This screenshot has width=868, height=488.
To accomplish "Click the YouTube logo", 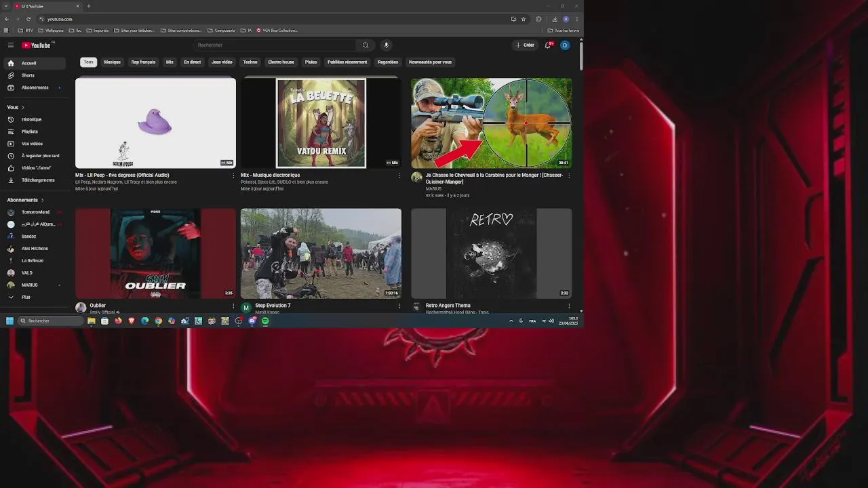I will (x=36, y=45).
